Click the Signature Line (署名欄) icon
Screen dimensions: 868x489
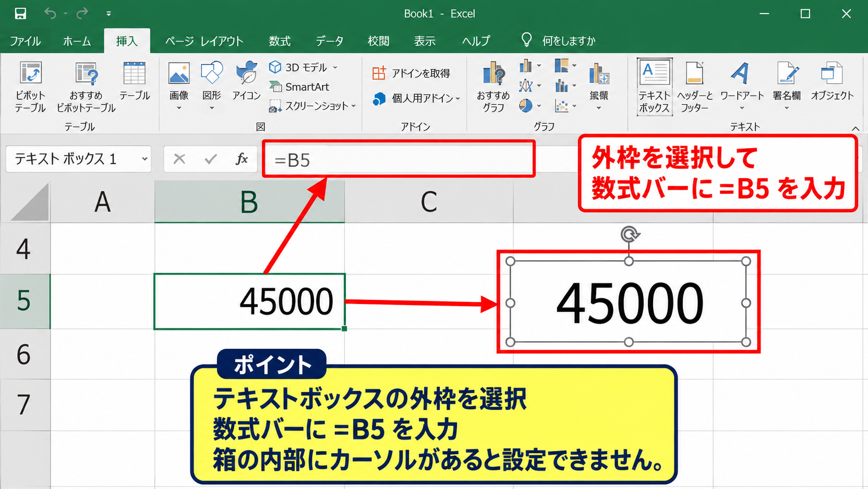coord(788,73)
